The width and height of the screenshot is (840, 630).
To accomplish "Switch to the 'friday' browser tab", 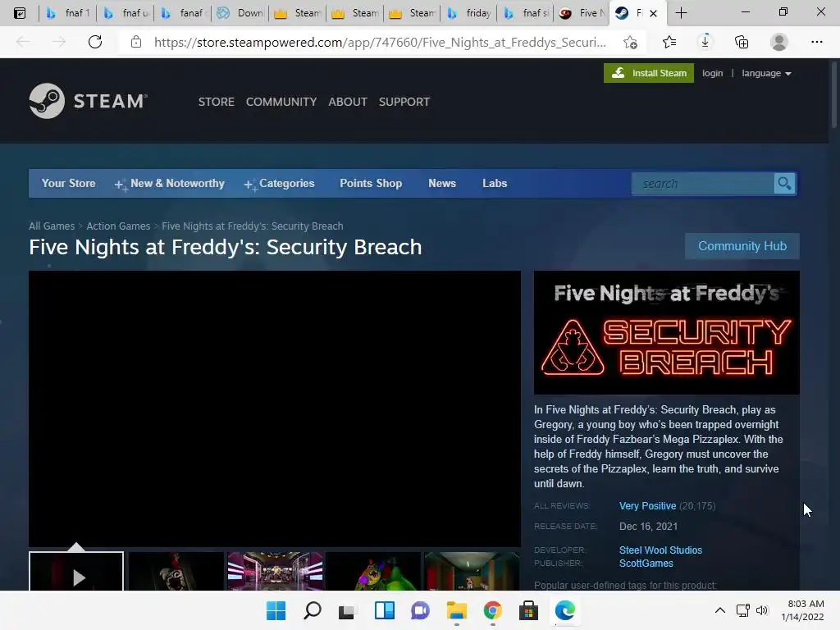I will [x=469, y=13].
